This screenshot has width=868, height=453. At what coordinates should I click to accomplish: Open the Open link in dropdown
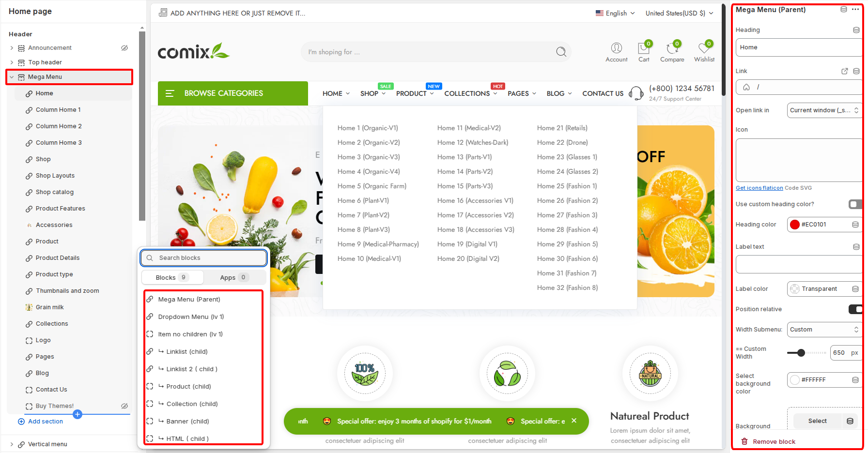823,110
